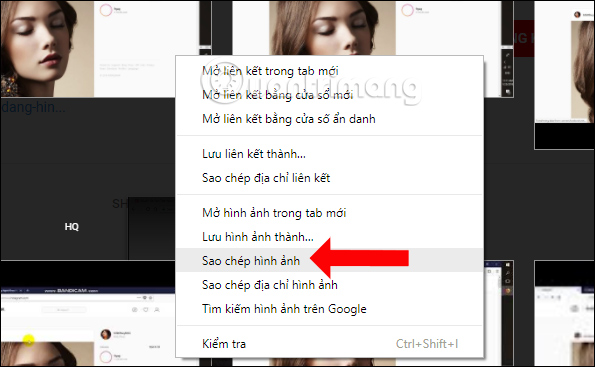Choose 'Sao chép địa chỉ hình ảnh'
The height and width of the screenshot is (367, 595).
point(329,285)
